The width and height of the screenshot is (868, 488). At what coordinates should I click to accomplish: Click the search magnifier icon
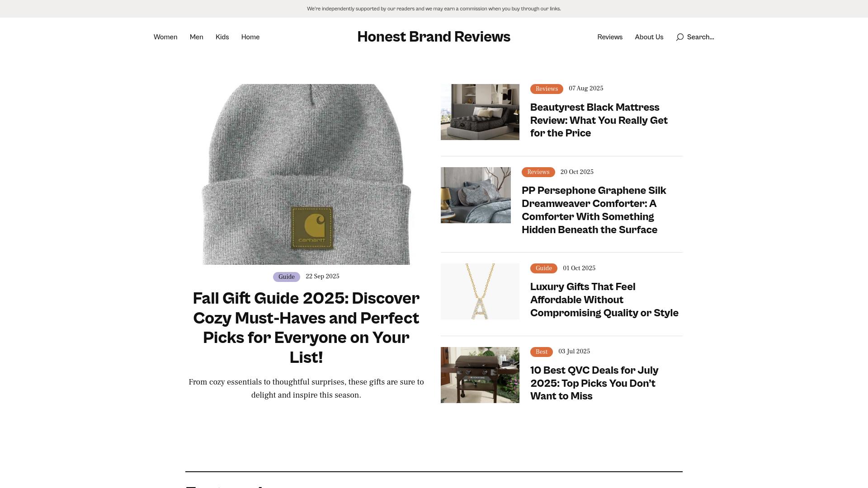pyautogui.click(x=679, y=37)
